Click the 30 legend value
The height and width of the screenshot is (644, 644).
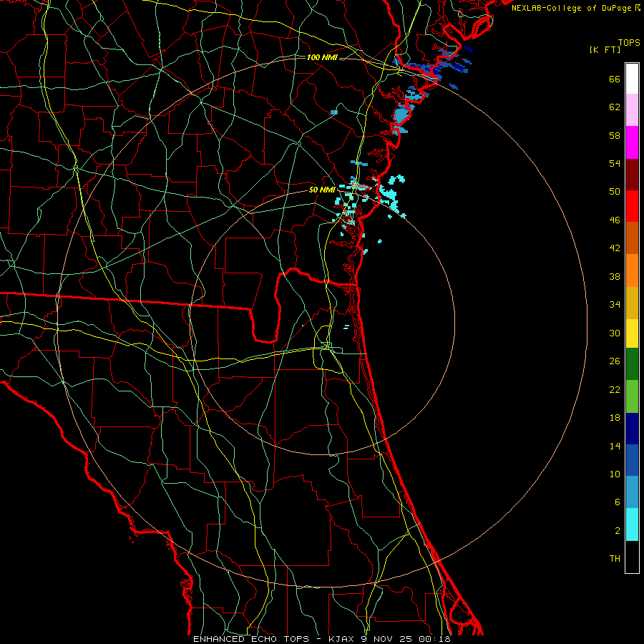pyautogui.click(x=615, y=333)
